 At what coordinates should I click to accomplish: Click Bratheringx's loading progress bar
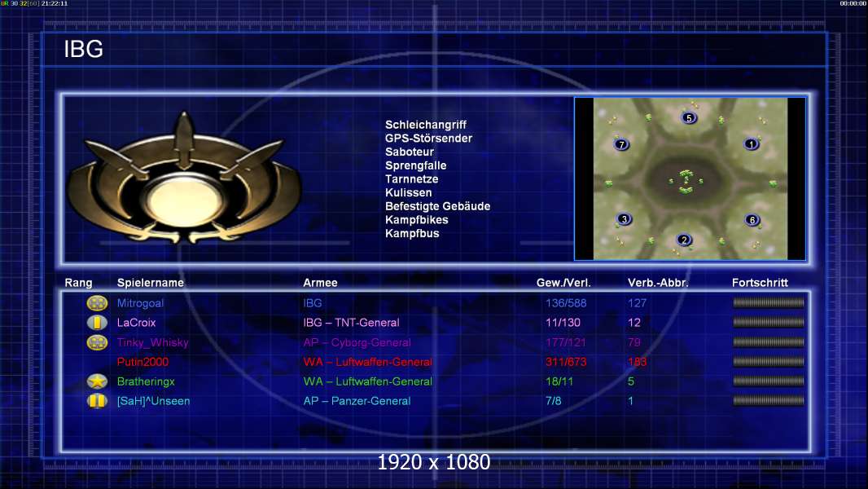[769, 381]
